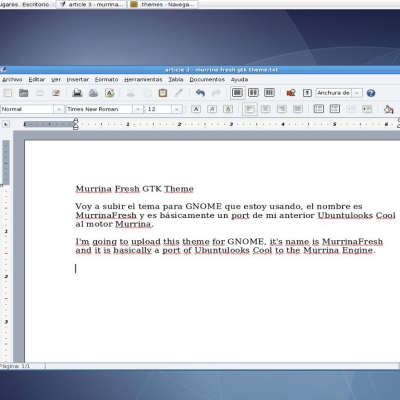Insert an image with the picture icon
Viewport: 400px width, 400px height.
291,93
